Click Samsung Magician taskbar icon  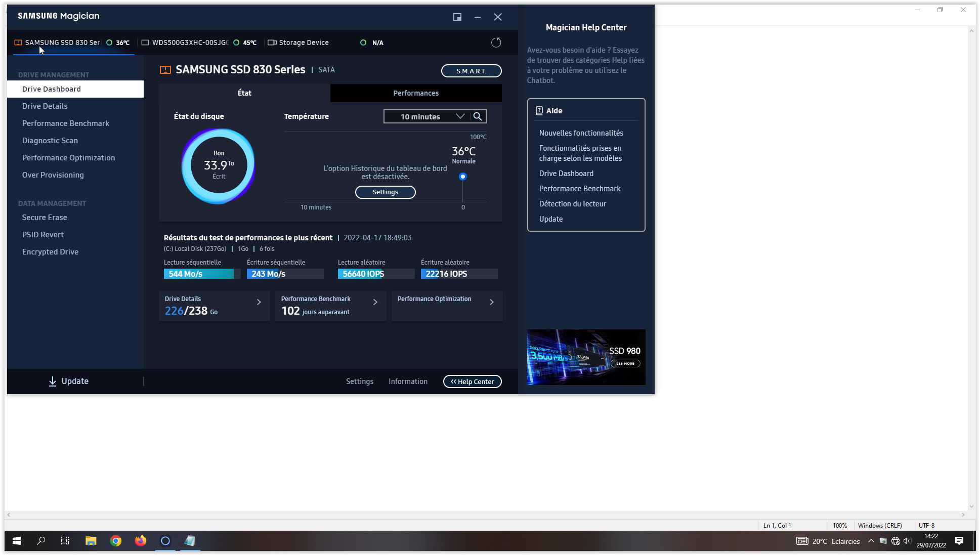[x=165, y=541]
